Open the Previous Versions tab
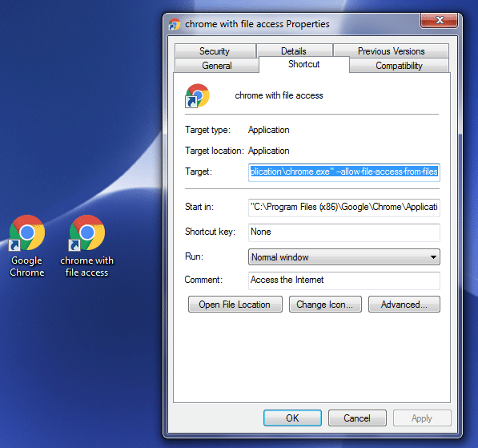This screenshot has width=478, height=448. click(391, 51)
